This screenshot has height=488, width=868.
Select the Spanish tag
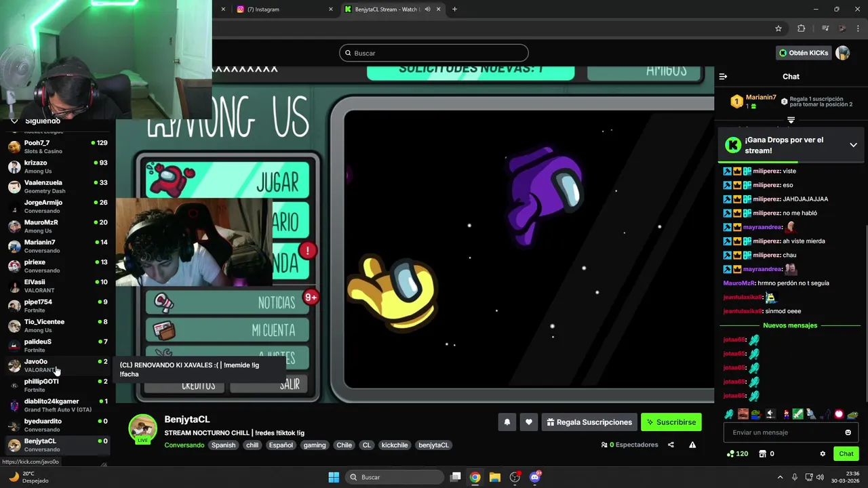pos(223,445)
